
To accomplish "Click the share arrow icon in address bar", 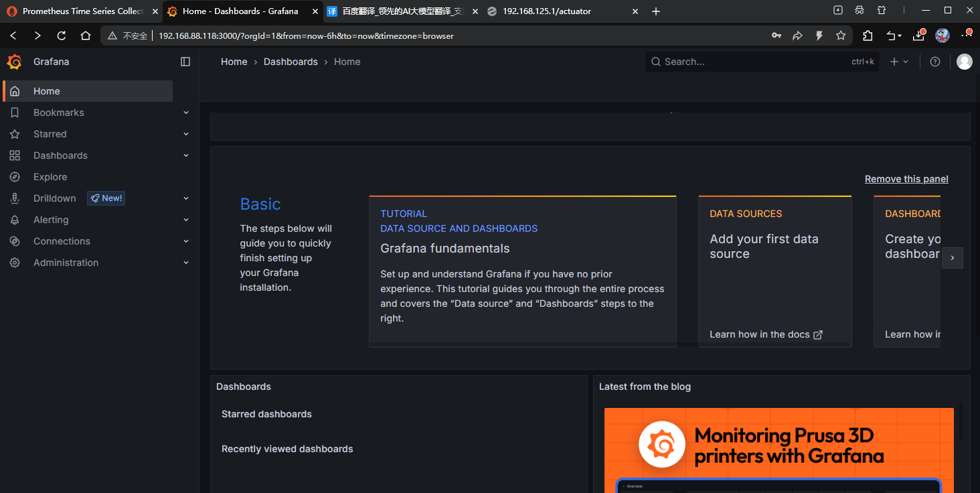I will coord(797,36).
